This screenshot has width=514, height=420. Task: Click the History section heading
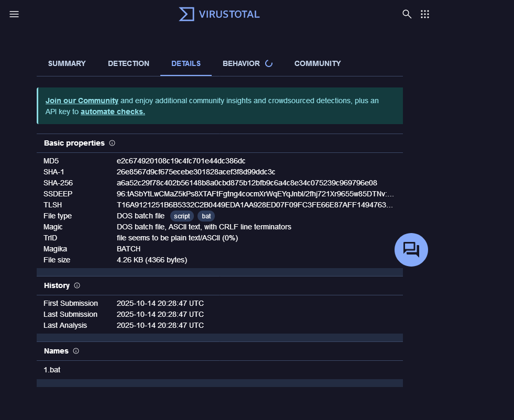[57, 286]
